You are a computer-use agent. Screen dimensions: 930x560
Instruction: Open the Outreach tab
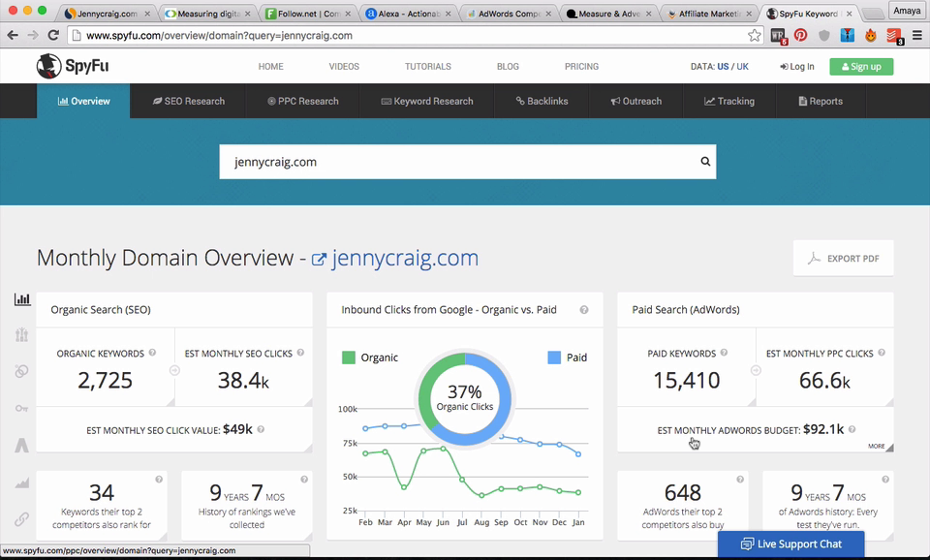coord(636,101)
